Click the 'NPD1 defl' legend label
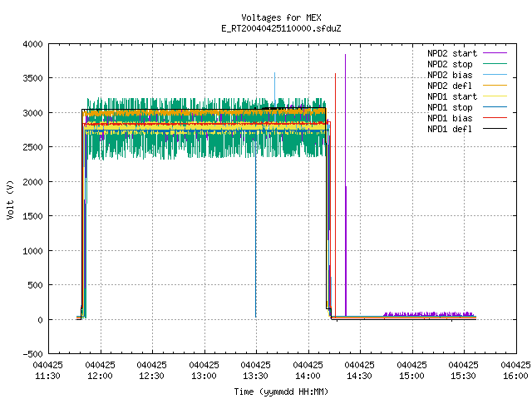532x399 pixels. [x=450, y=130]
